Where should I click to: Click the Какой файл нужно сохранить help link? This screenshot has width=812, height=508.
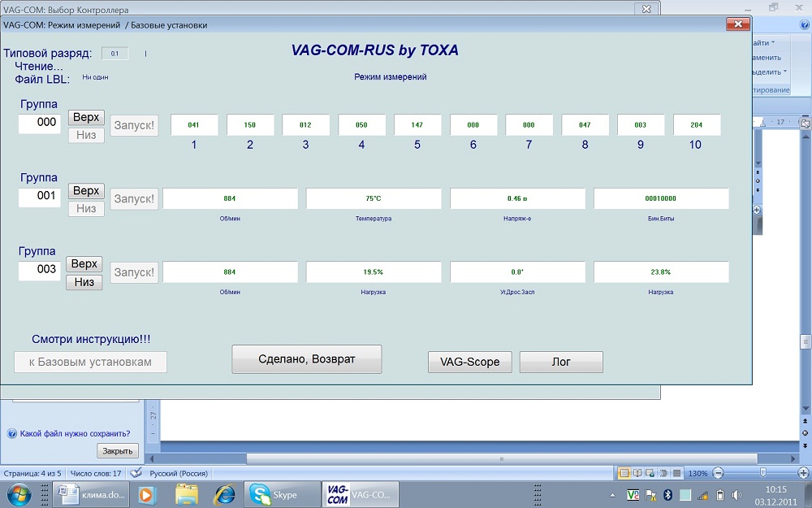[x=75, y=433]
